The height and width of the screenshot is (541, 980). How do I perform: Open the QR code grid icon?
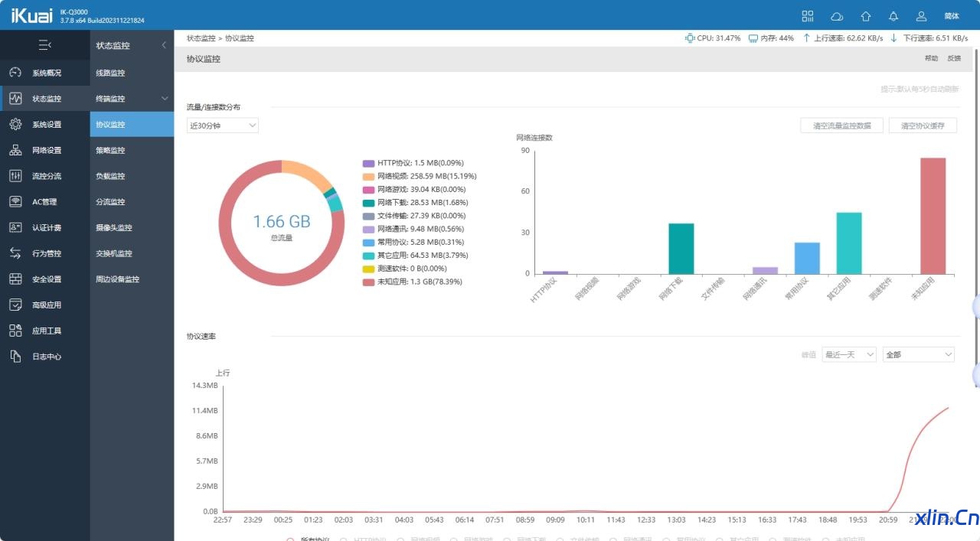click(x=808, y=16)
